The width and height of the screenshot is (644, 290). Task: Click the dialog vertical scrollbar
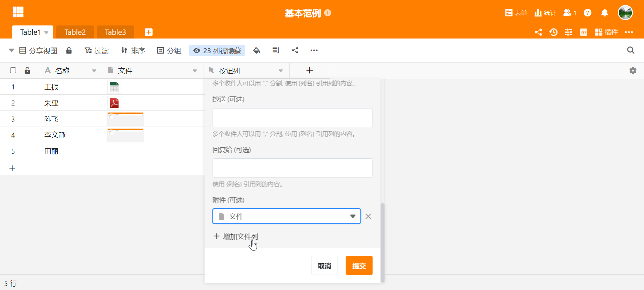[x=382, y=242]
